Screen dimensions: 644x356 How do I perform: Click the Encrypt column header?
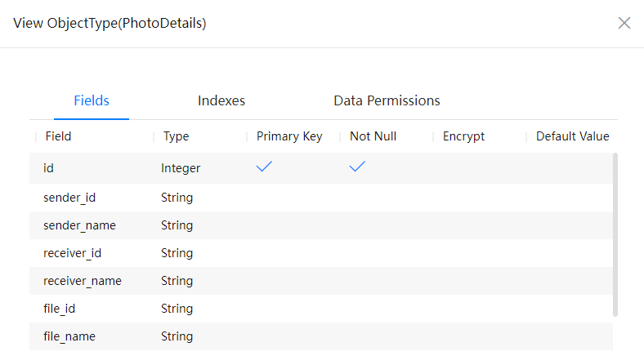tap(463, 136)
